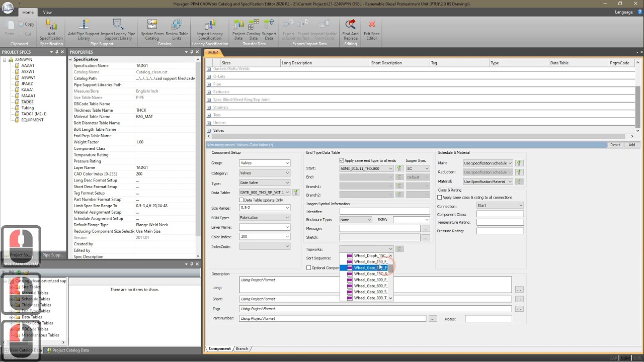This screenshot has height=362, width=644.
Task: Toggle Optional Component checkbox
Action: (x=308, y=268)
